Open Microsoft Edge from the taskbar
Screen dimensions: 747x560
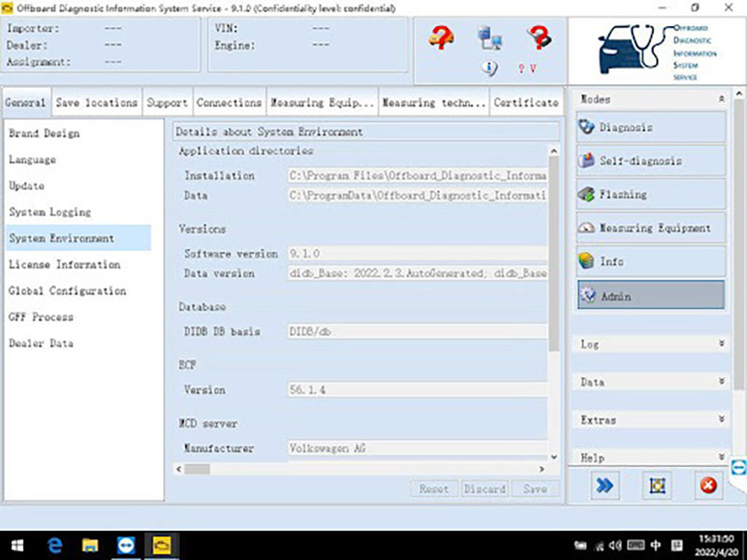(55, 546)
